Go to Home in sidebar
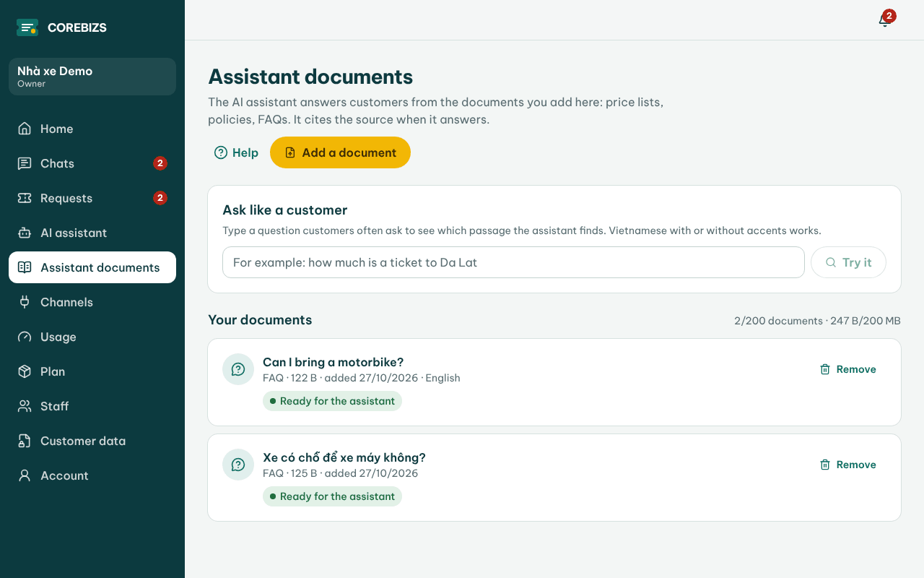This screenshot has width=924, height=578. pyautogui.click(x=92, y=129)
